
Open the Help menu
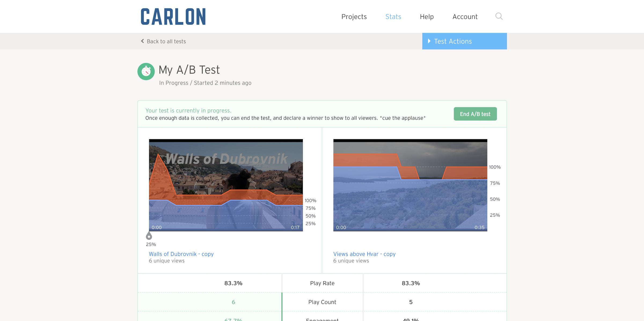[x=427, y=17]
